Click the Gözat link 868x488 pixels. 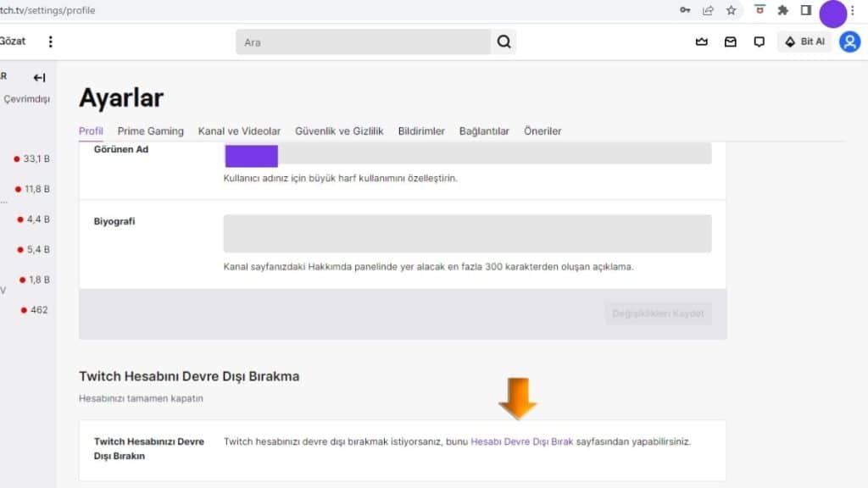point(12,42)
